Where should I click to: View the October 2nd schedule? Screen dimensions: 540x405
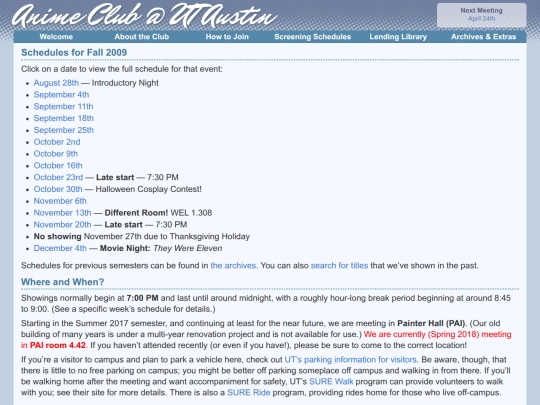(57, 142)
